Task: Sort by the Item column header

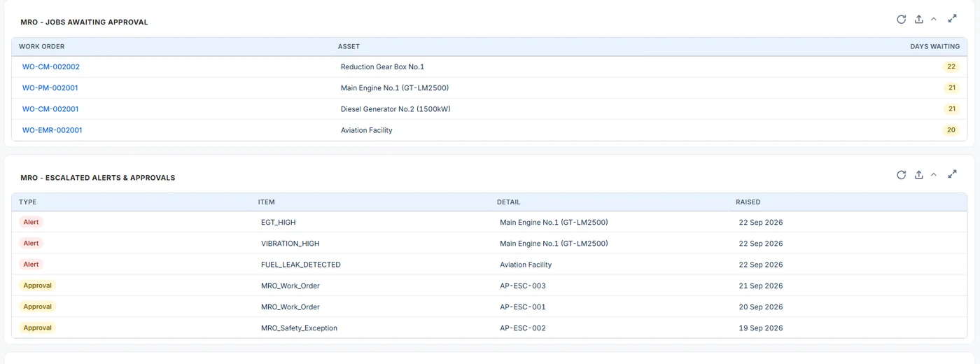Action: [x=266, y=202]
